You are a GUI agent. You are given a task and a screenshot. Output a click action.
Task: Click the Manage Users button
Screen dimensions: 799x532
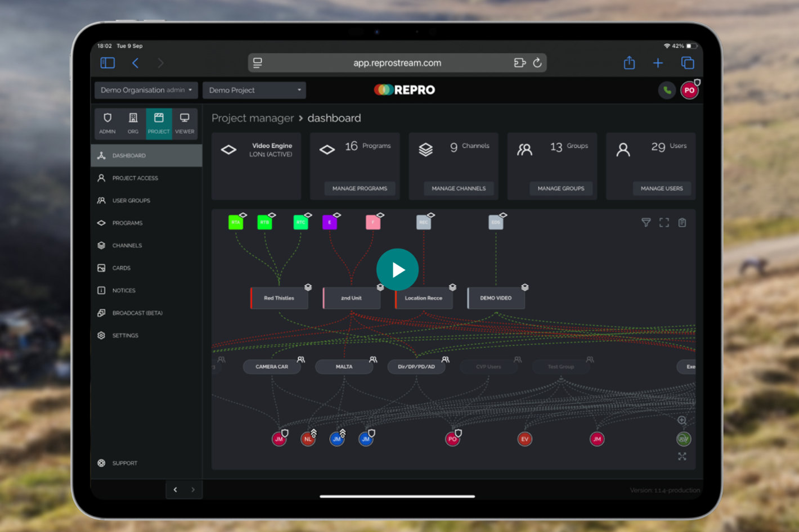coord(661,188)
